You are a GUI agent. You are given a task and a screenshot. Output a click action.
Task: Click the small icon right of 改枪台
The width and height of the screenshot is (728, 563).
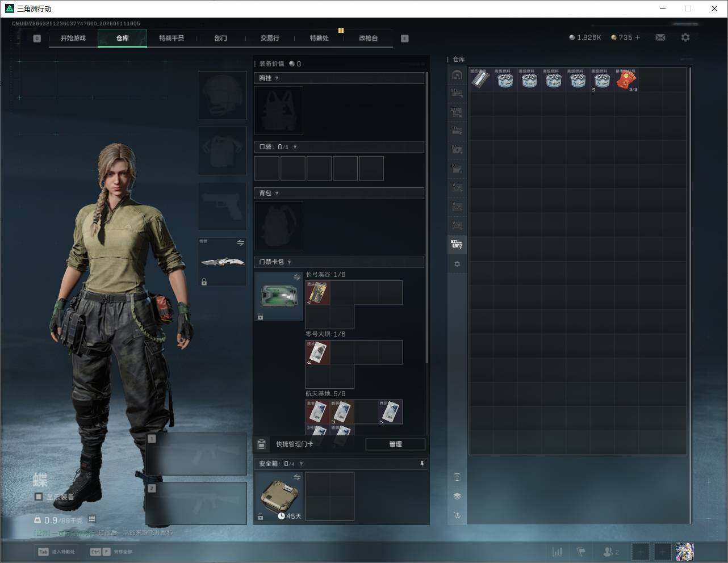click(405, 39)
